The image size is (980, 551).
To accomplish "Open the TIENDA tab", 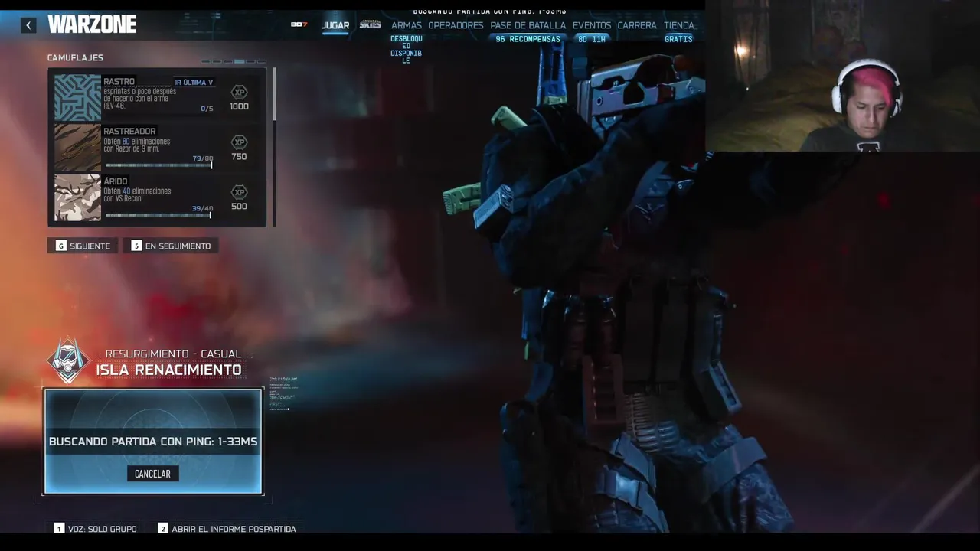I will (x=679, y=25).
